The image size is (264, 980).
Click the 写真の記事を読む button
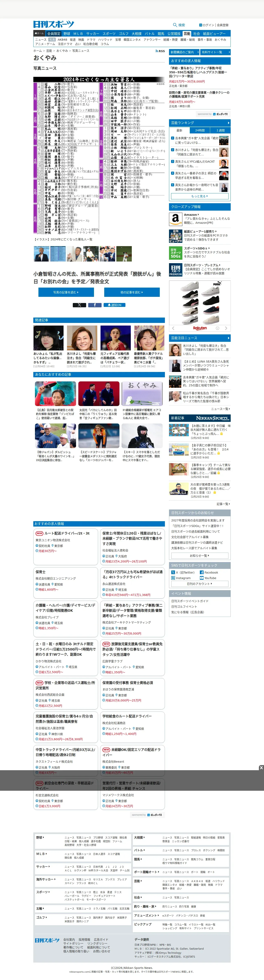66,292
